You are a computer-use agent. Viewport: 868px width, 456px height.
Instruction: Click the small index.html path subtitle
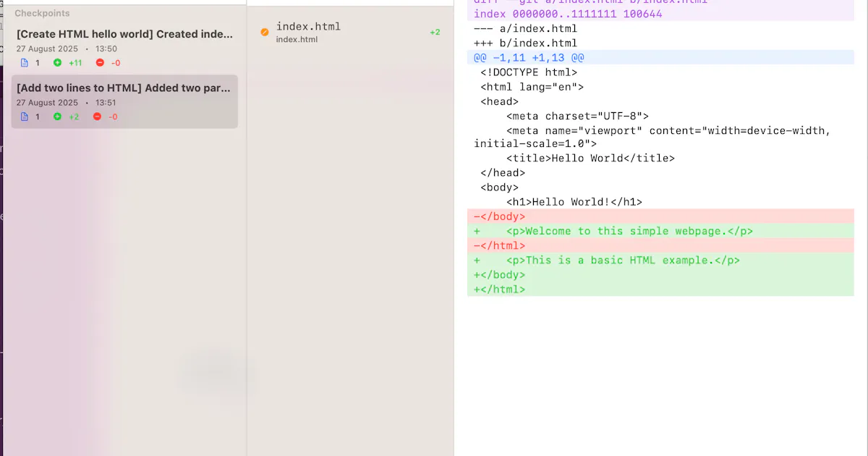tap(297, 40)
